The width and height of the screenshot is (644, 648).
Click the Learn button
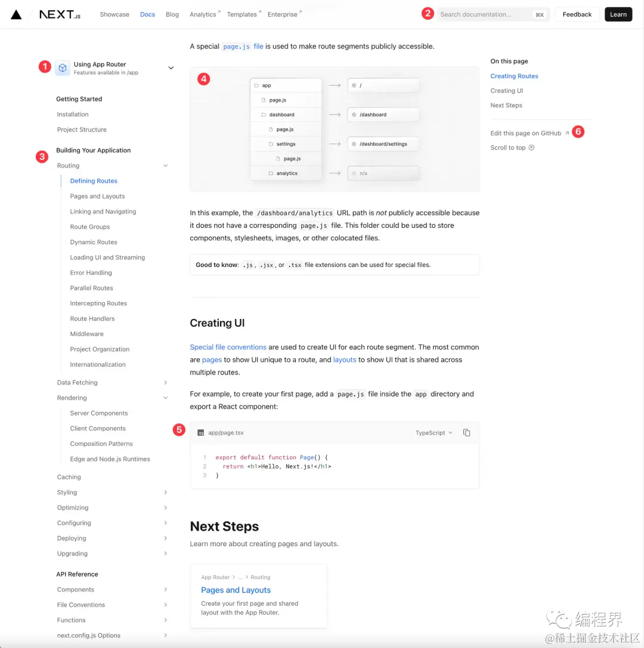pos(618,14)
